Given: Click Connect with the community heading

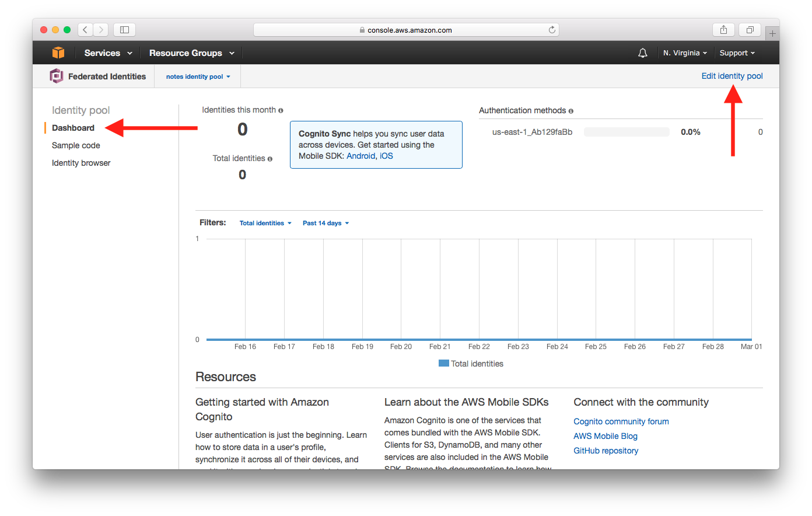Looking at the screenshot, I should [x=641, y=402].
